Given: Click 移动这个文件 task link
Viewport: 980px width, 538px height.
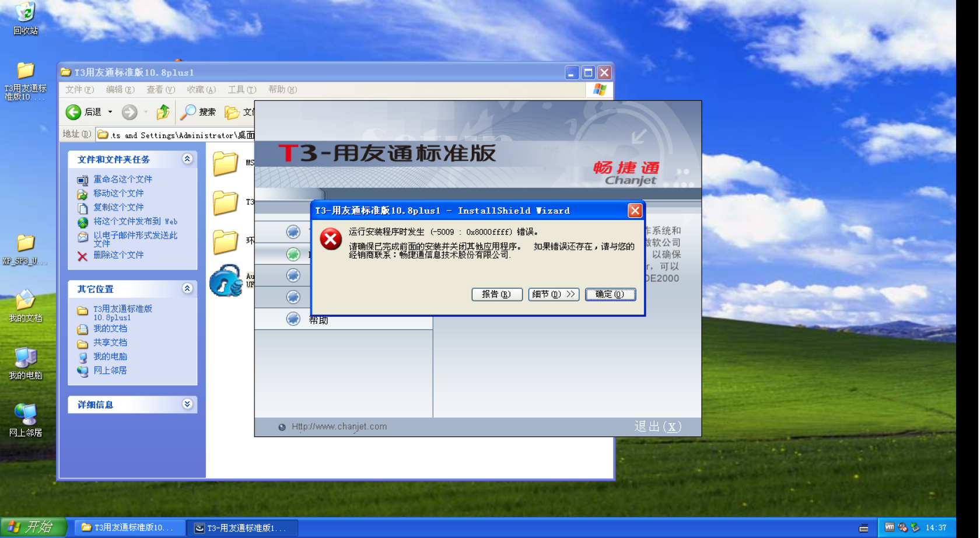Looking at the screenshot, I should pyautogui.click(x=118, y=193).
